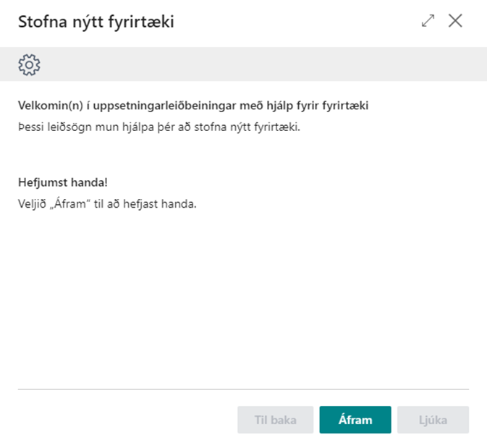The image size is (487, 448).
Task: Select the bold Velkomin(n) welcome heading
Action: pyautogui.click(x=192, y=106)
